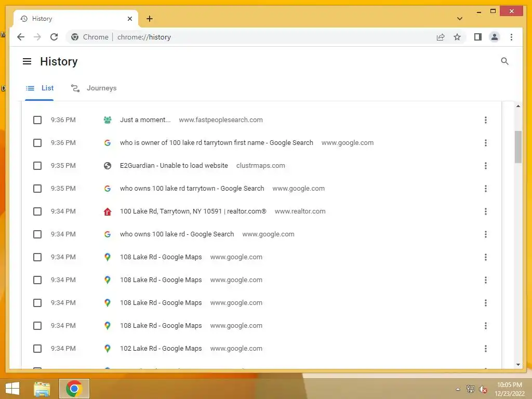Show hidden system tray icons
The image size is (532, 399).
point(458,389)
